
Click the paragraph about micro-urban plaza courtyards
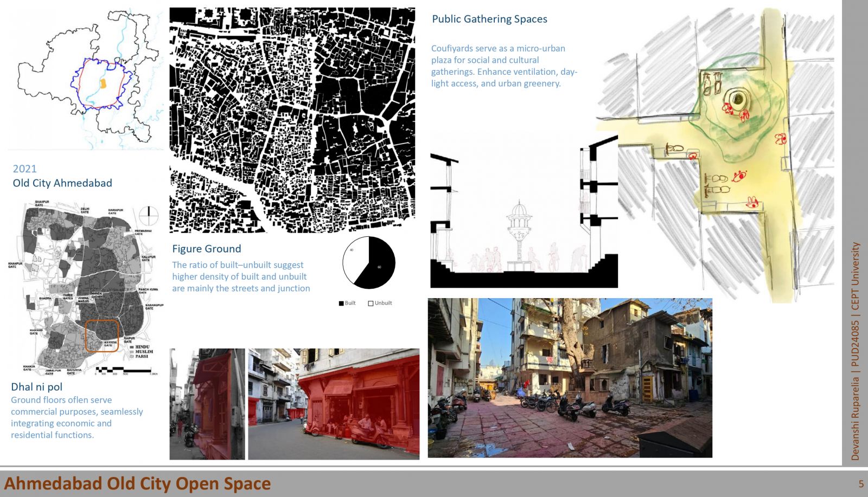coord(505,66)
